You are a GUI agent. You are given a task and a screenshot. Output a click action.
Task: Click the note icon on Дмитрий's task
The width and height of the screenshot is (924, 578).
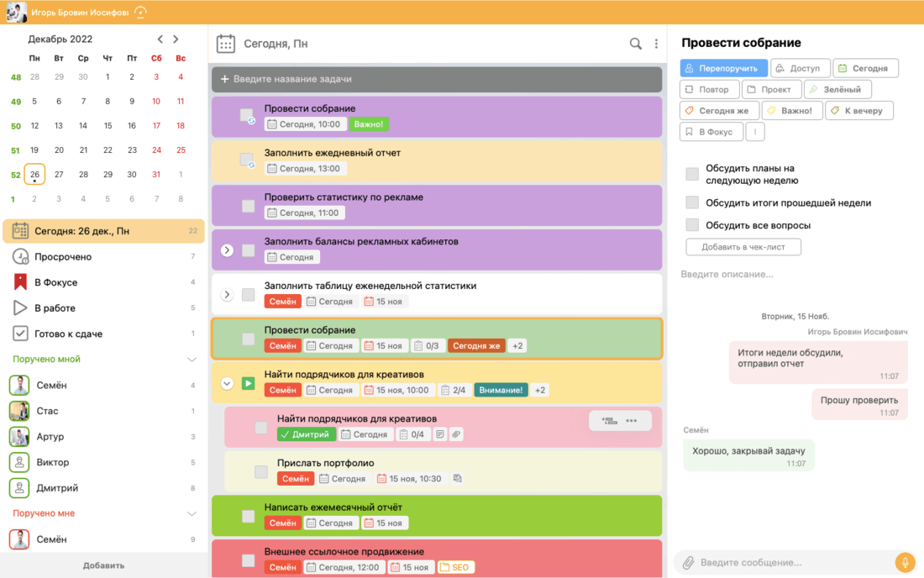440,434
